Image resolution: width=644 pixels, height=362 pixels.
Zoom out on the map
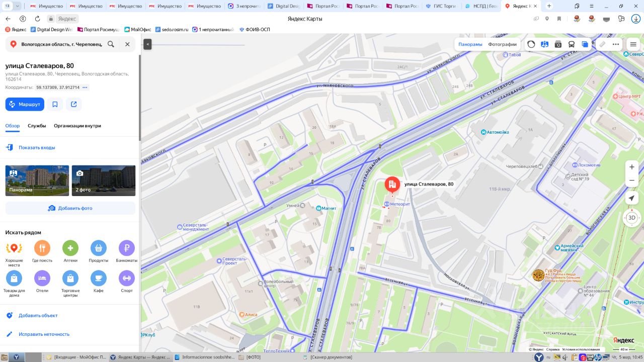point(632,180)
